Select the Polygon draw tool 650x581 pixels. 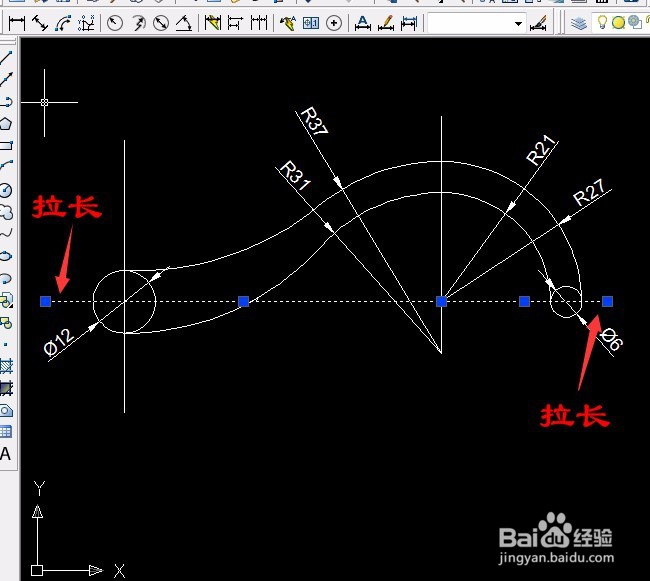tap(6, 123)
